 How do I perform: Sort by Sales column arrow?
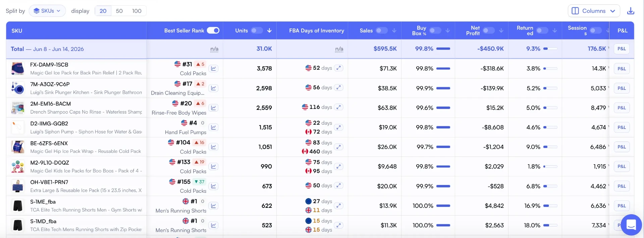394,31
